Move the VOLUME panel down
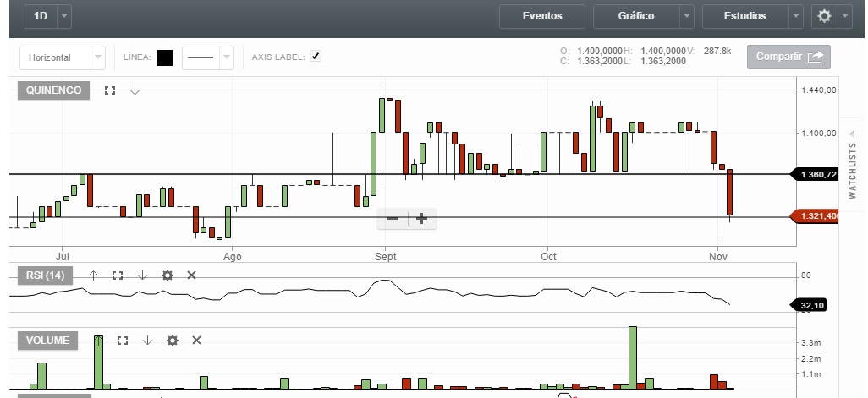The height and width of the screenshot is (398, 868). [x=147, y=340]
